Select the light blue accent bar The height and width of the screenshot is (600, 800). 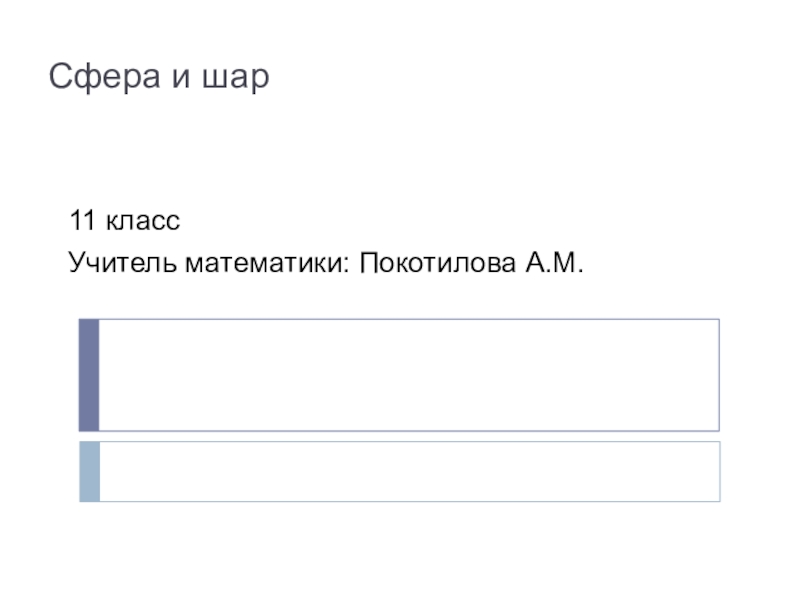89,471
